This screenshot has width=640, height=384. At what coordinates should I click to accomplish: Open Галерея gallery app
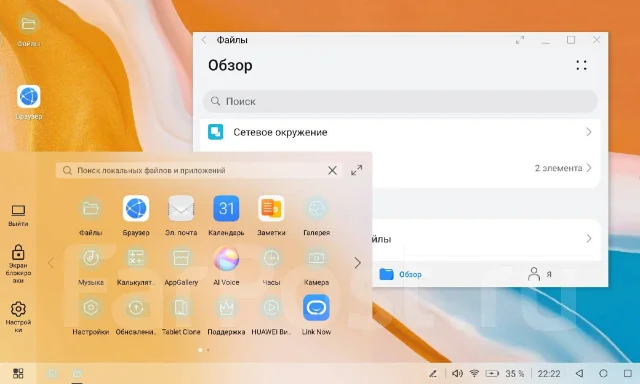tap(316, 209)
